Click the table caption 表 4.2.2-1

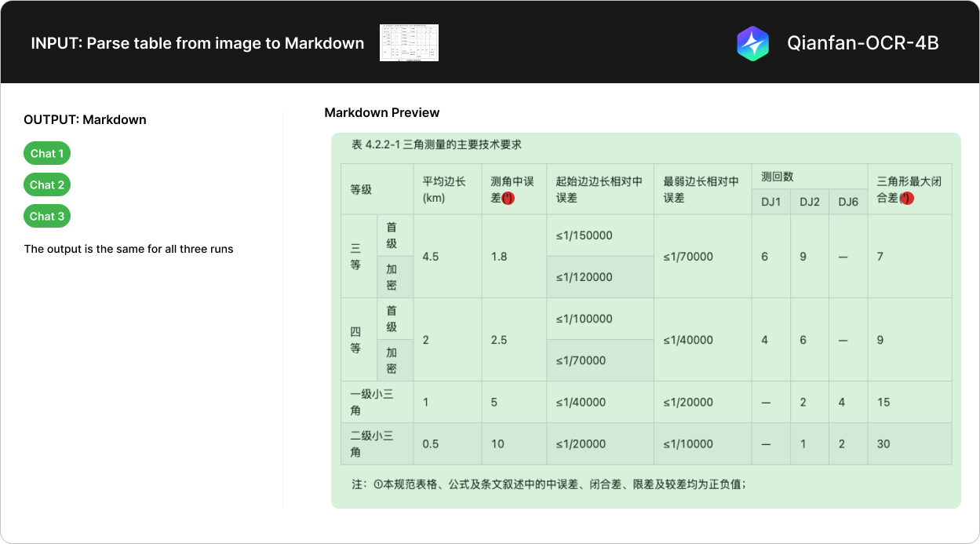pos(437,145)
